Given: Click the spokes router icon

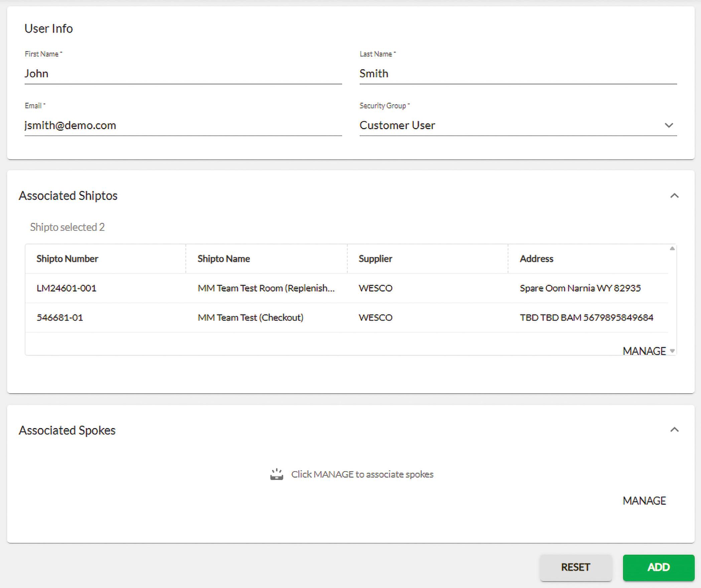Looking at the screenshot, I should 277,474.
